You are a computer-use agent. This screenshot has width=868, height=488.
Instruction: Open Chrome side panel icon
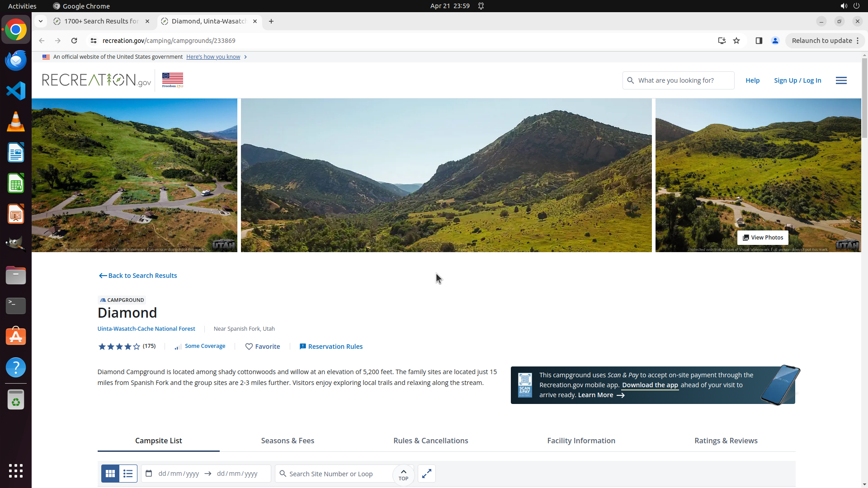click(x=759, y=41)
